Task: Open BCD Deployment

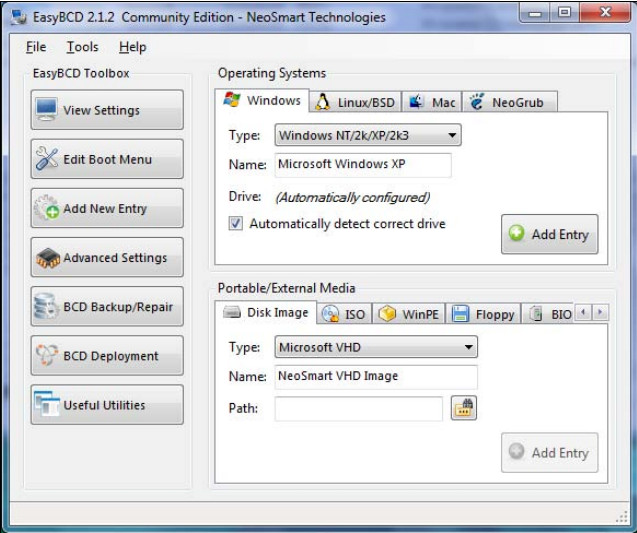Action: (x=107, y=356)
